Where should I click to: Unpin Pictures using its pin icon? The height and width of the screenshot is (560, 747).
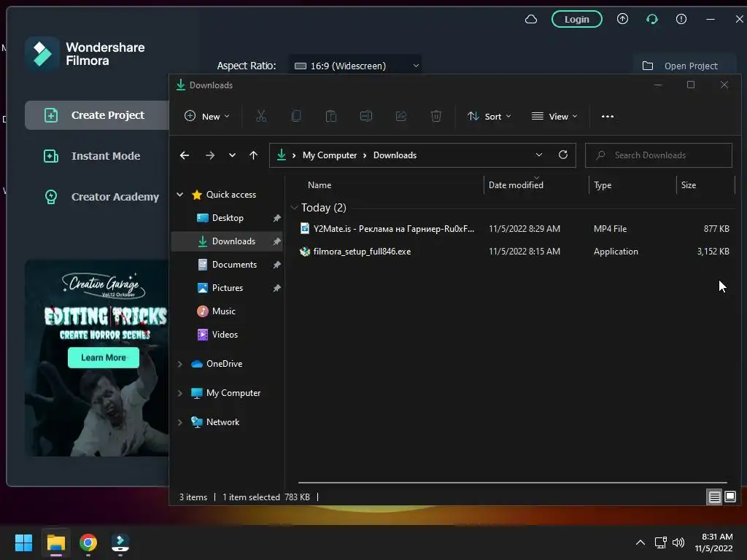point(276,288)
